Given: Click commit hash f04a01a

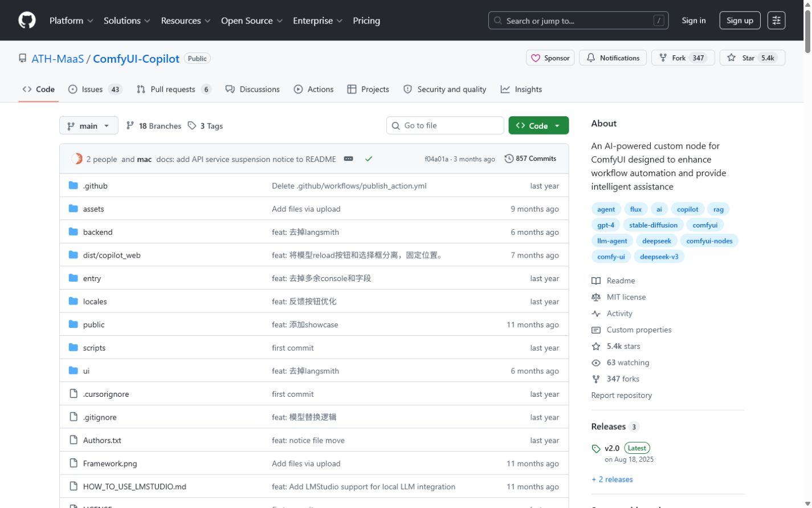Looking at the screenshot, I should (436, 159).
